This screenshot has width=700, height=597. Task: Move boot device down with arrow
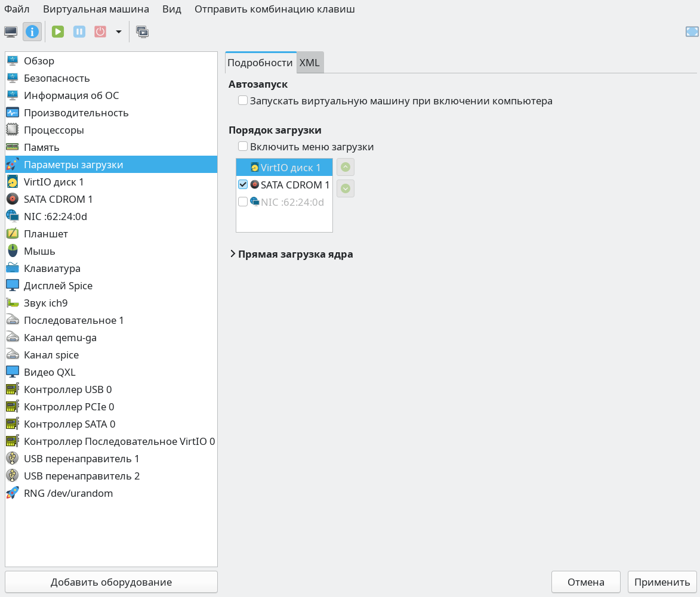point(346,188)
